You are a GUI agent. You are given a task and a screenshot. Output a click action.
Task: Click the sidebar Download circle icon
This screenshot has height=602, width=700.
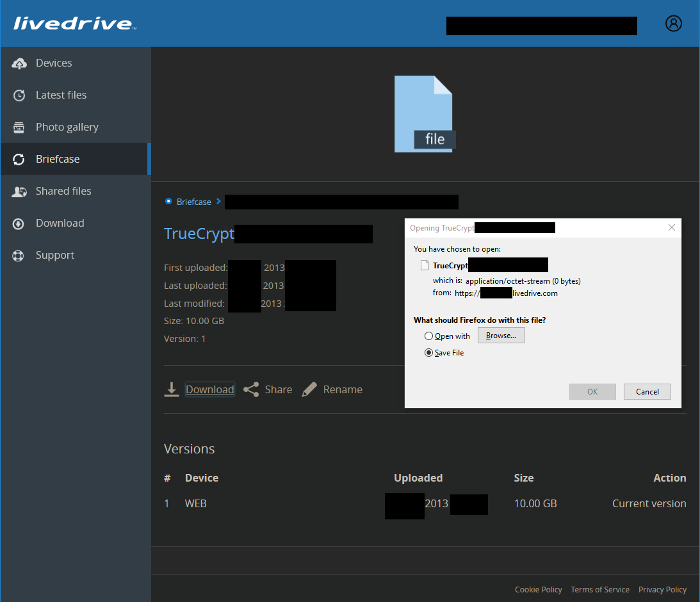click(19, 224)
